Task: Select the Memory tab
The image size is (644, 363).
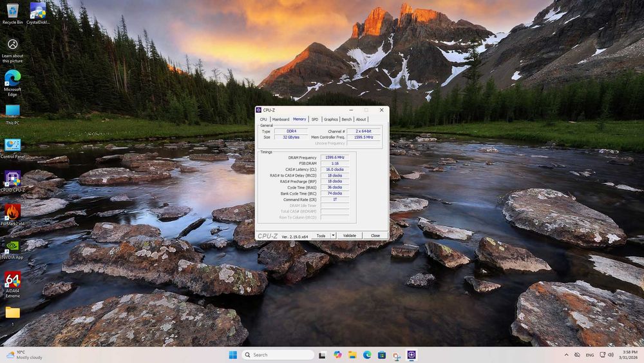Action: 299,119
